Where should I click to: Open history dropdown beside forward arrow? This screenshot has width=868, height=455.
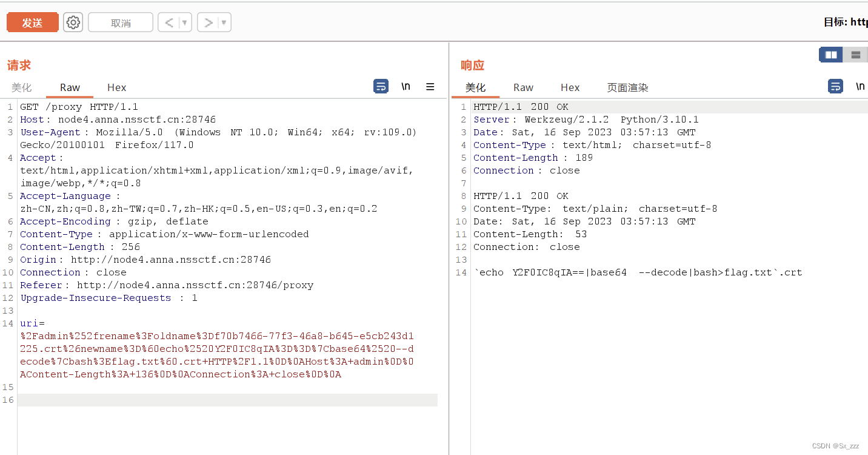click(x=224, y=23)
